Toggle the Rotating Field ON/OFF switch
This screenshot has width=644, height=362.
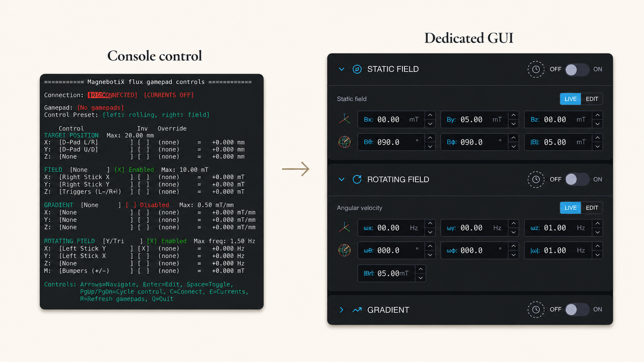[577, 179]
